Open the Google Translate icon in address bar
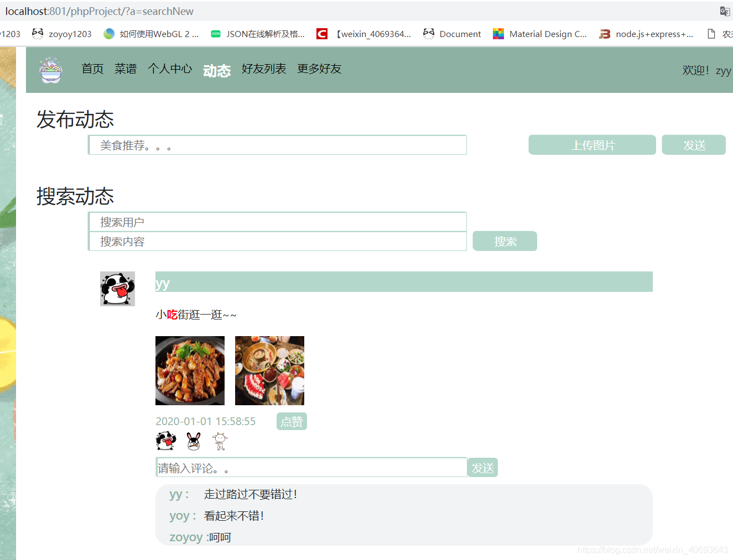Screen dimensions: 733x560 click(725, 11)
